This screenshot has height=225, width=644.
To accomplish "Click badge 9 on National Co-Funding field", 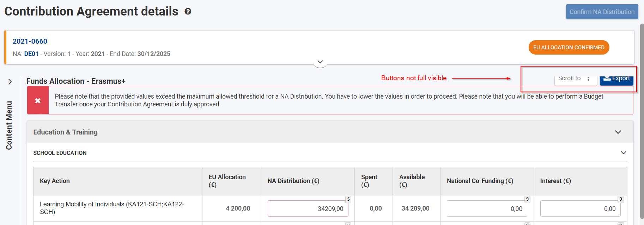I will coord(527,199).
